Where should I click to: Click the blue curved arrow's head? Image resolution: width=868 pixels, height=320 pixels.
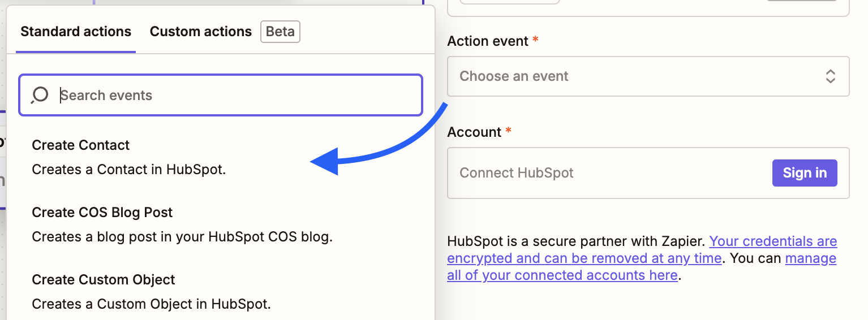325,162
